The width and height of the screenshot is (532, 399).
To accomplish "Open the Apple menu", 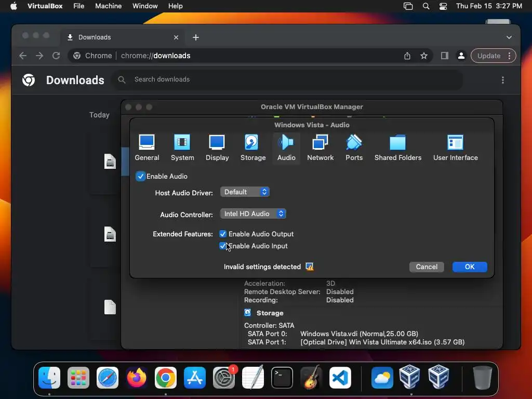I will [14, 6].
